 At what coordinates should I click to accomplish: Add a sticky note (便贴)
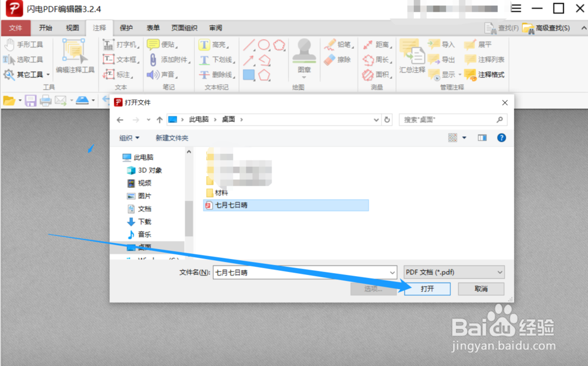(162, 45)
